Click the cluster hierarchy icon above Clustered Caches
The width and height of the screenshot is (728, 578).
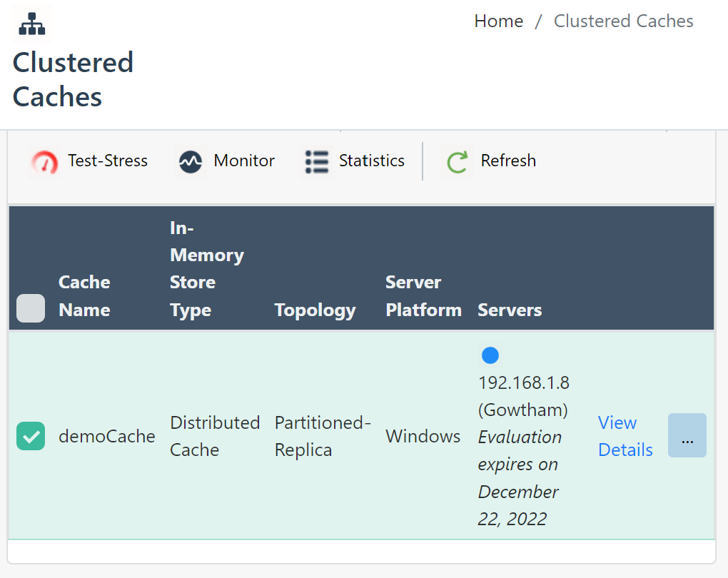tap(31, 22)
